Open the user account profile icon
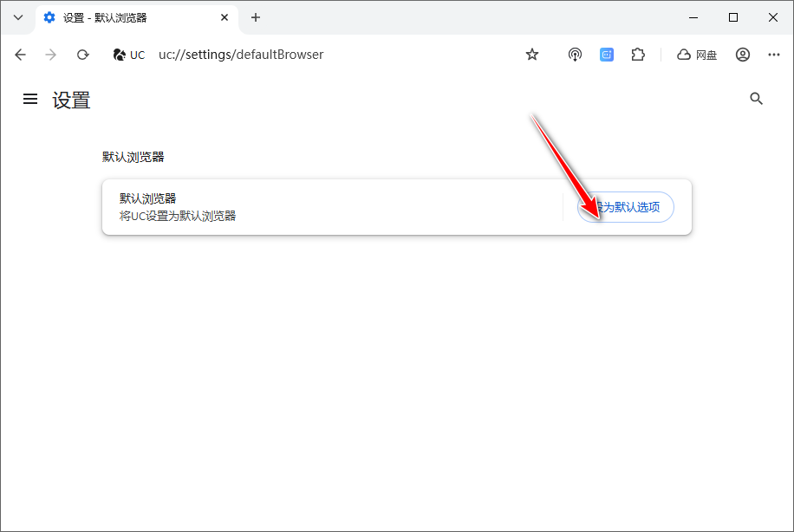 (742, 55)
